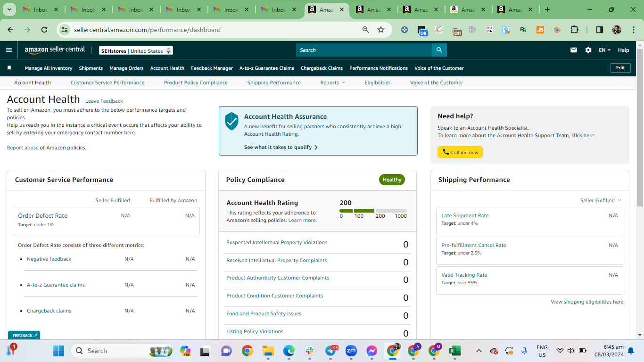Click the RS extension icon
The image size is (644, 362).
[x=523, y=30]
